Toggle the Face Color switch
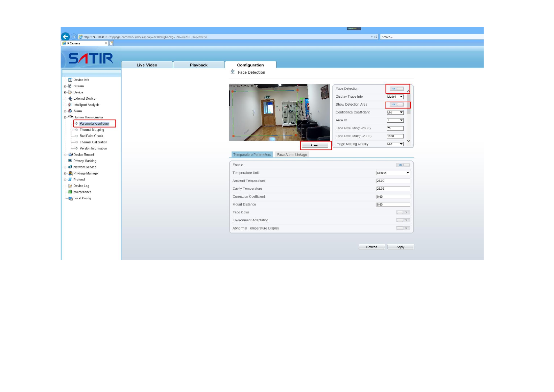Viewport: 554px width, 392px height. click(403, 212)
